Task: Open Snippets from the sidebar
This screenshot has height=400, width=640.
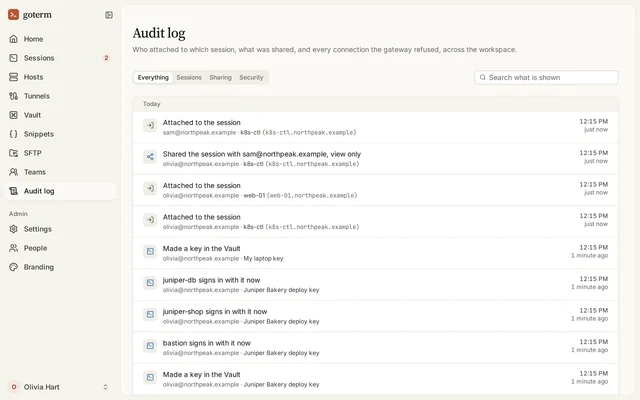Action: point(39,134)
